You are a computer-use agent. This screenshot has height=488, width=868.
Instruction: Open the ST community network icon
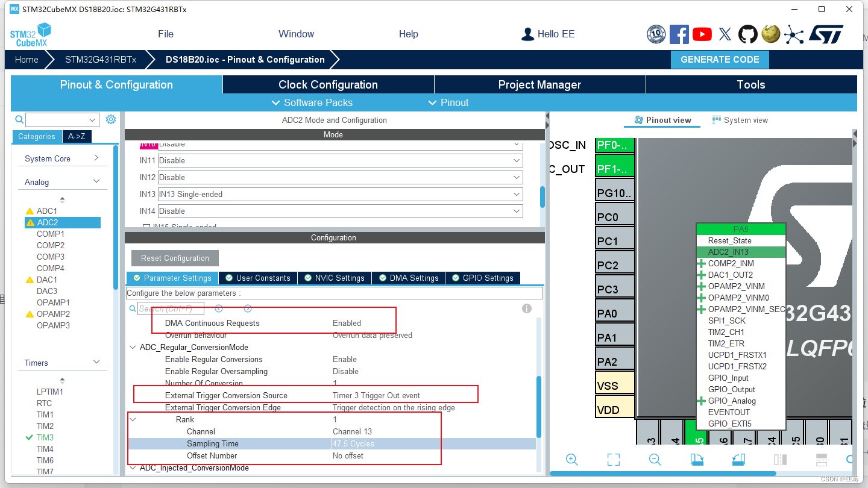794,34
